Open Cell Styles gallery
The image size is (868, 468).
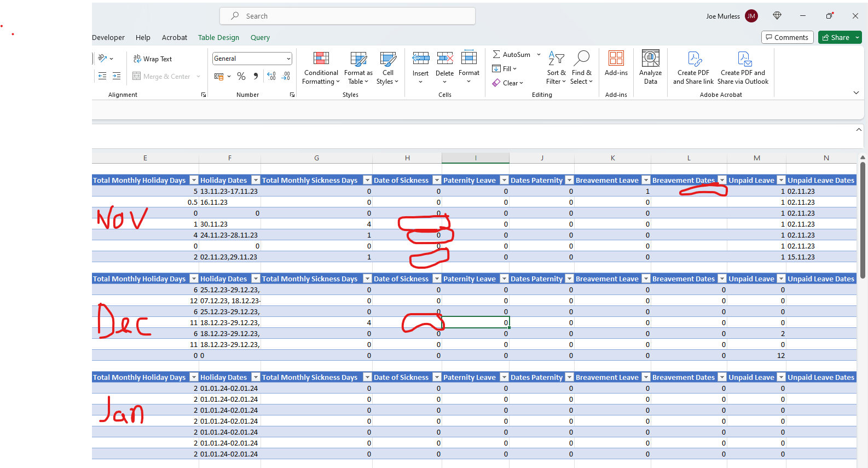[387, 68]
